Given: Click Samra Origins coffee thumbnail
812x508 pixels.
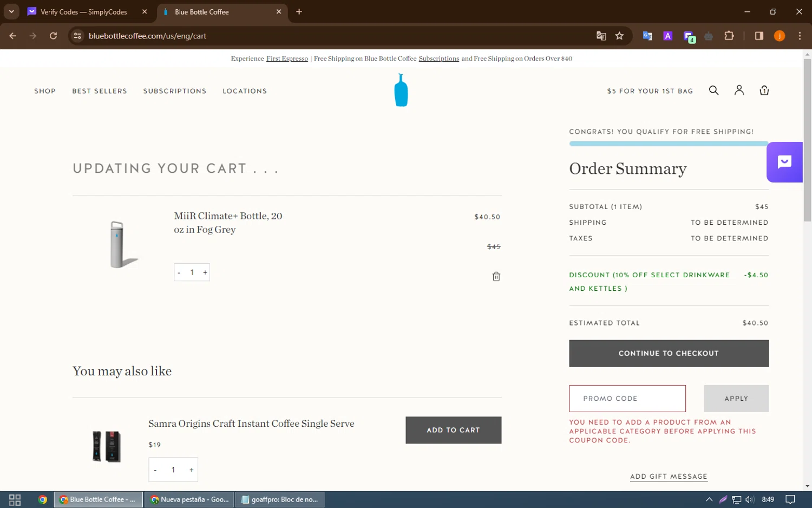Looking at the screenshot, I should point(107,446).
